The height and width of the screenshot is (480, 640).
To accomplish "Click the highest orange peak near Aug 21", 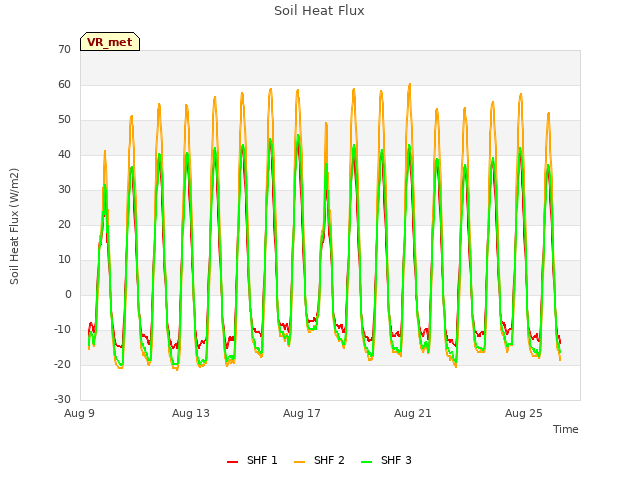I will coord(409,84).
